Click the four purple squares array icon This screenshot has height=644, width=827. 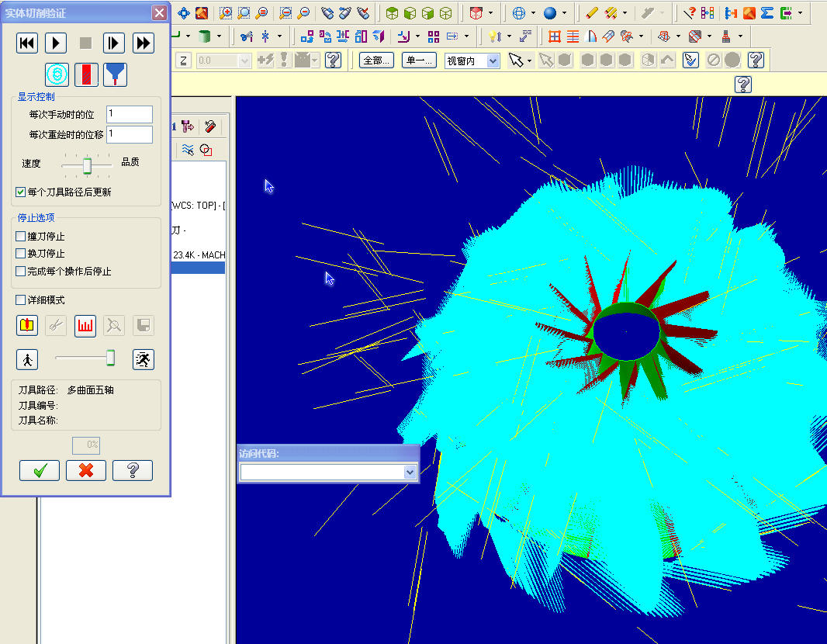click(x=434, y=36)
